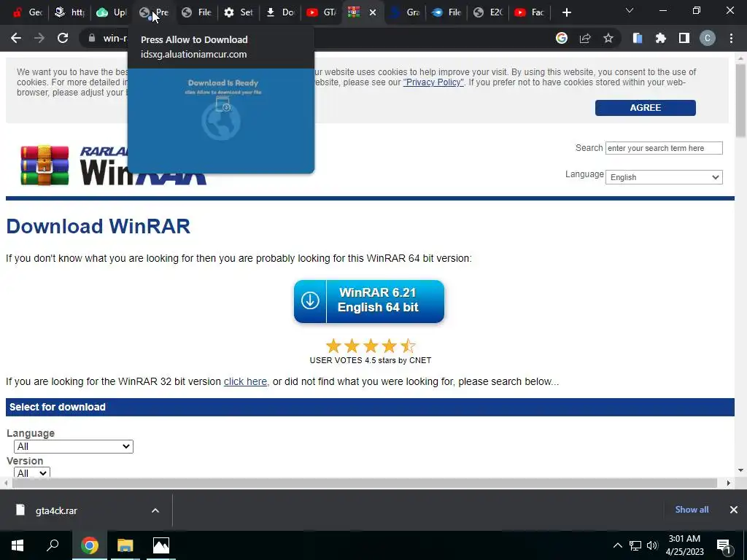Go back to the previous page
Image resolution: width=747 pixels, height=560 pixels.
point(16,38)
